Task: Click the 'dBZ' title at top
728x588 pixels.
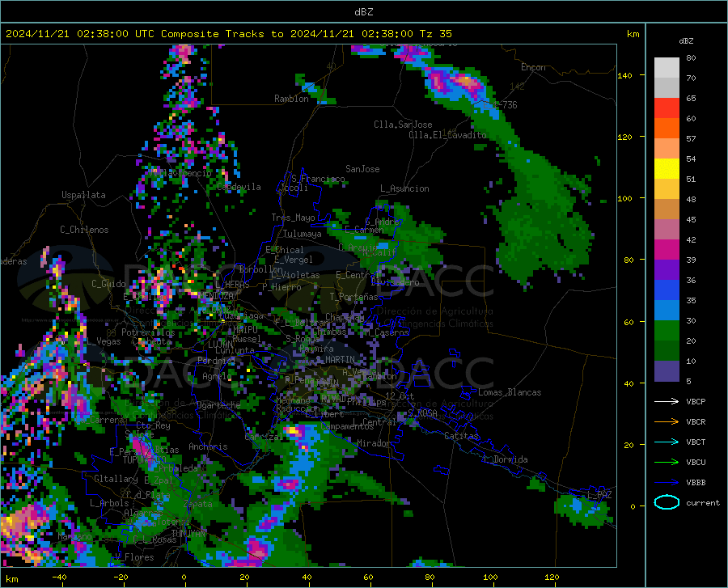Action: (x=363, y=12)
